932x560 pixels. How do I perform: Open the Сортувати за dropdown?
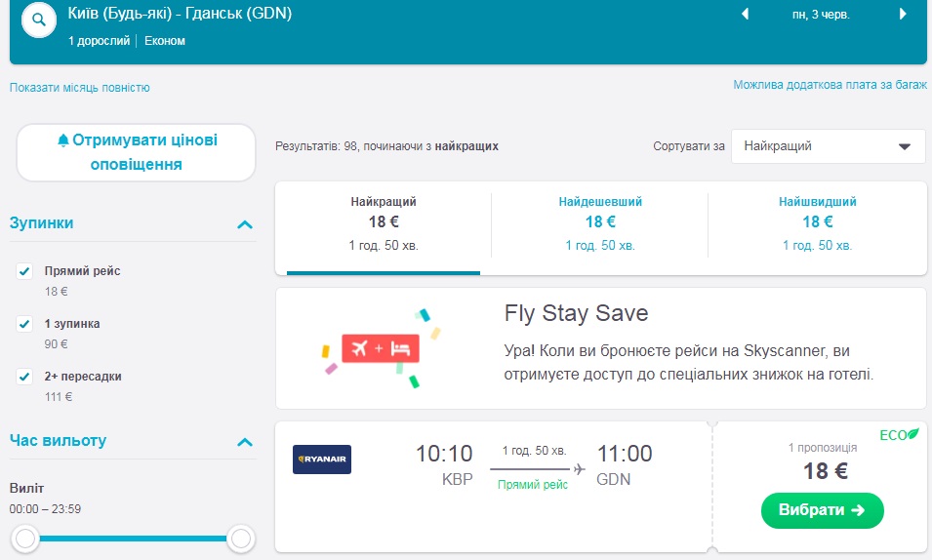(x=827, y=146)
